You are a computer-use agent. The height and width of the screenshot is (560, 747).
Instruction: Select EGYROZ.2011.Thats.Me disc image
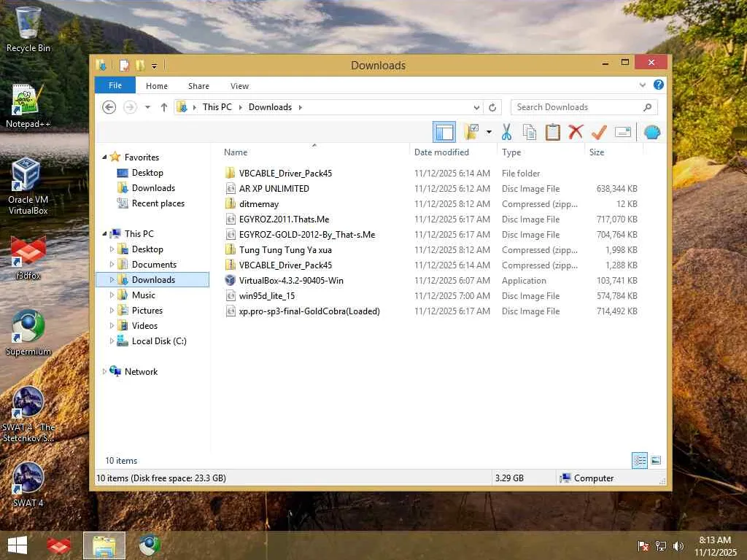tap(431, 219)
